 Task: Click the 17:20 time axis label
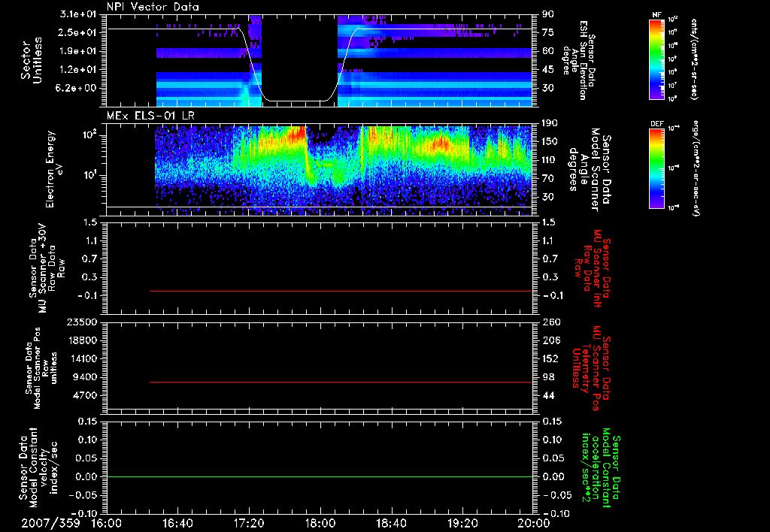(x=249, y=523)
